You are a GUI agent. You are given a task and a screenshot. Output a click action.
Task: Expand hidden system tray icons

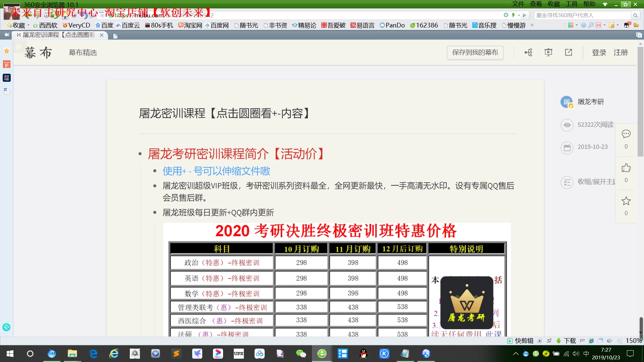coord(516,354)
